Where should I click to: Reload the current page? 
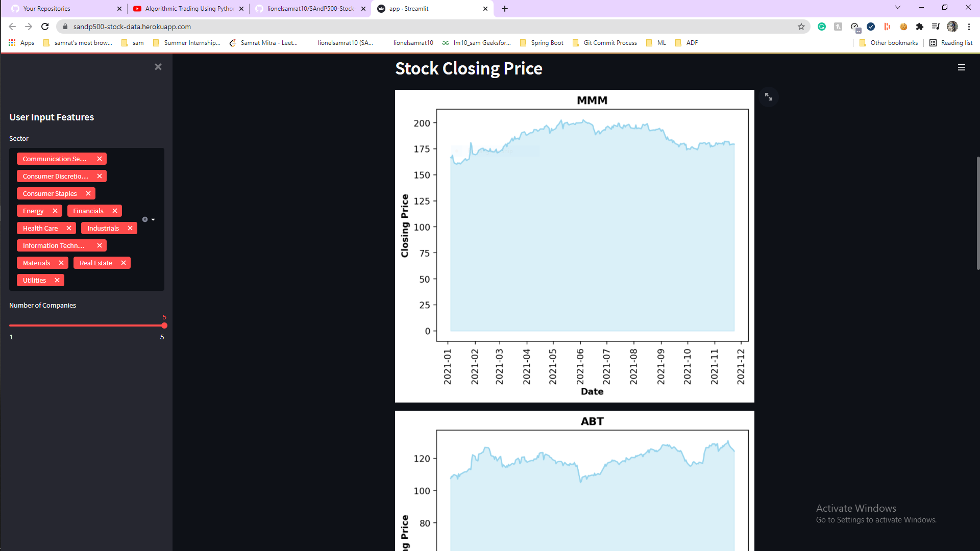[x=45, y=27]
